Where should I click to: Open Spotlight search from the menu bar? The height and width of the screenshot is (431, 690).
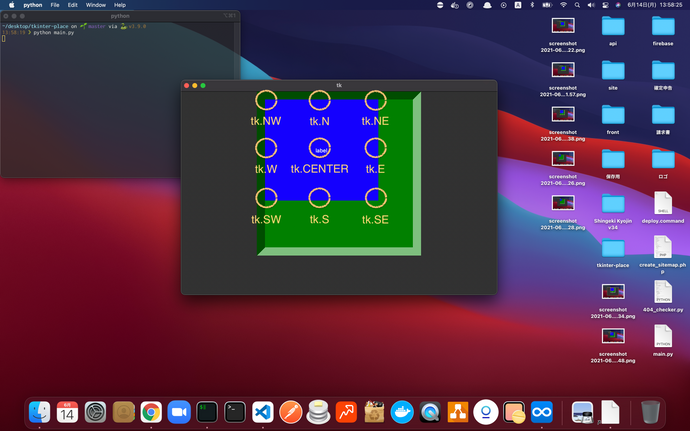click(x=577, y=5)
